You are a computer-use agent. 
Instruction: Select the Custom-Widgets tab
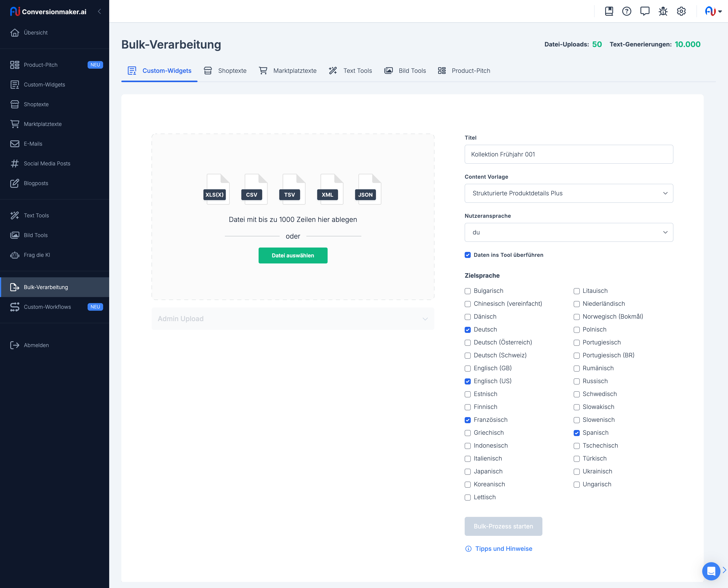159,70
